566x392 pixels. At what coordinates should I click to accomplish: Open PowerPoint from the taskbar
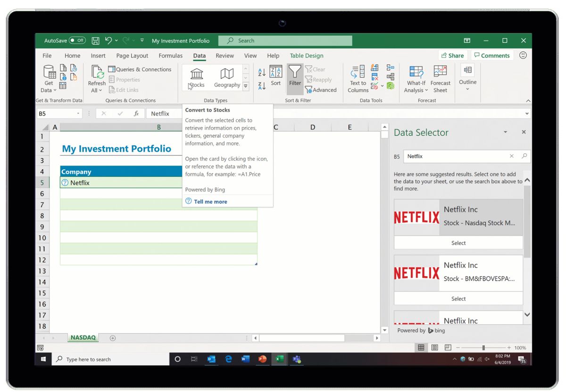[x=262, y=359]
